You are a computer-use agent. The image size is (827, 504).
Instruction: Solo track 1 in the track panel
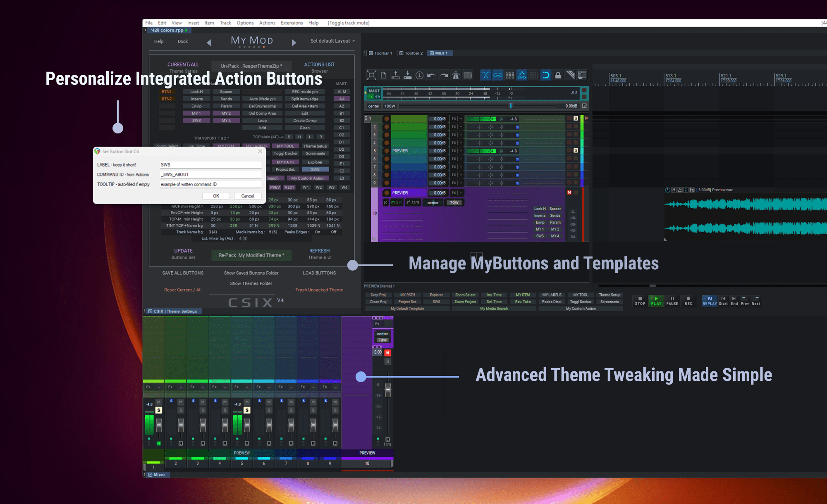point(576,119)
